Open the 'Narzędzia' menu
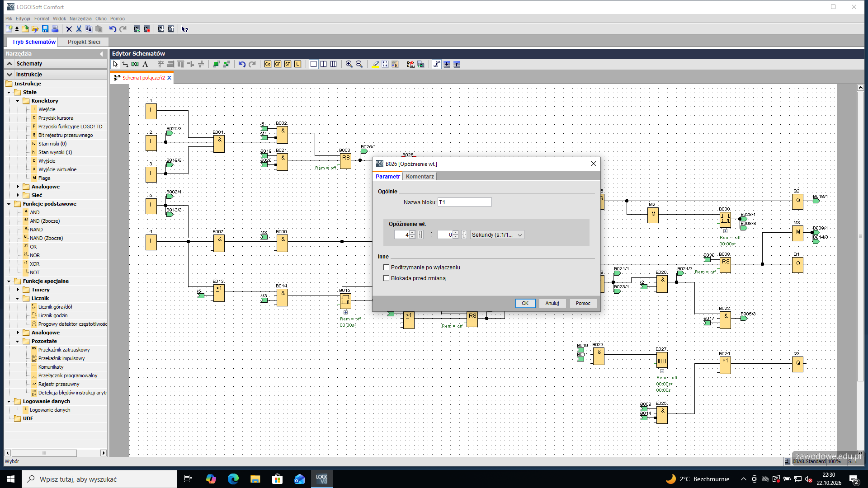 click(80, 19)
